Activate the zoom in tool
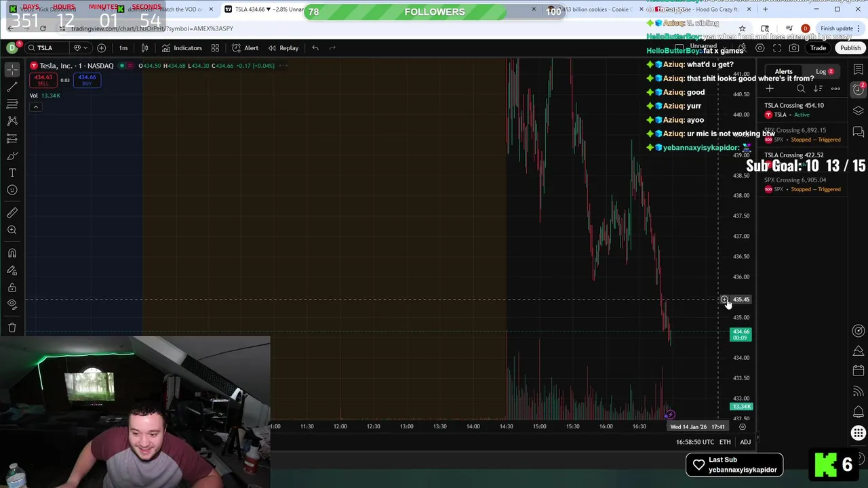 pyautogui.click(x=12, y=230)
